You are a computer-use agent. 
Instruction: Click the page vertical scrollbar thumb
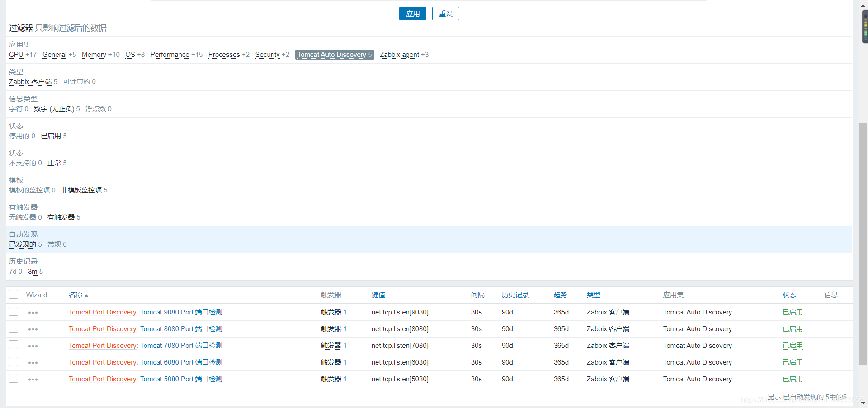[863, 244]
